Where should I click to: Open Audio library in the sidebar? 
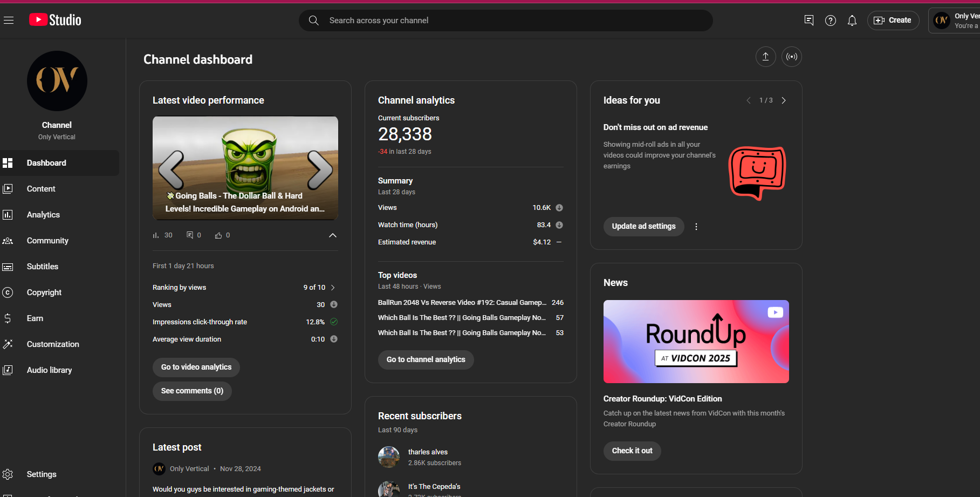pos(59,370)
